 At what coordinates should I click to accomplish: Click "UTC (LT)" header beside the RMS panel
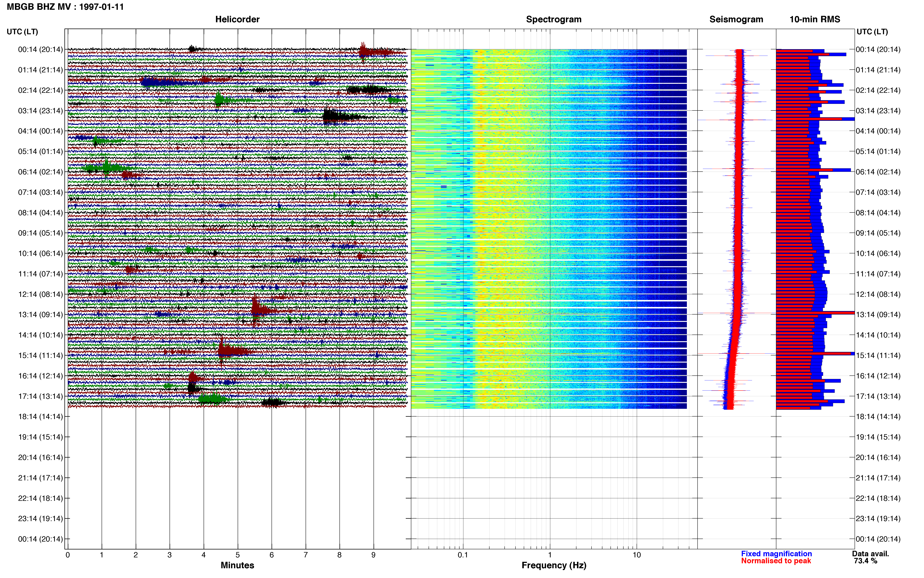coord(872,32)
